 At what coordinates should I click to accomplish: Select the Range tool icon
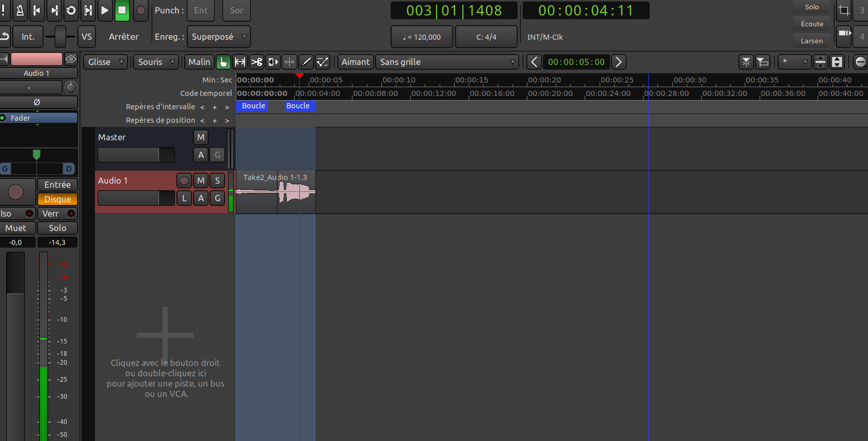point(240,62)
